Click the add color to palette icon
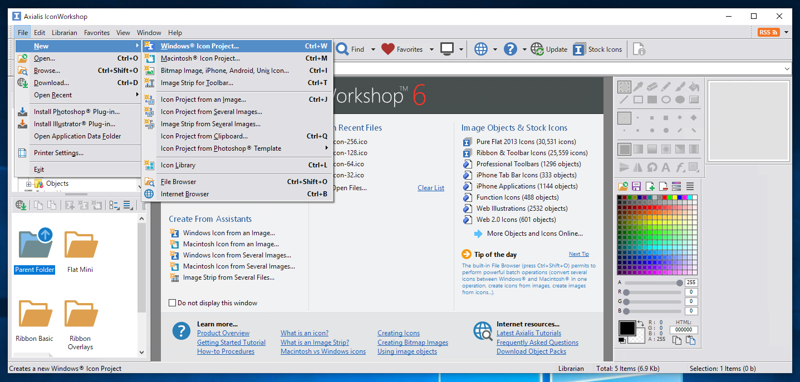The image size is (800, 382). (650, 187)
